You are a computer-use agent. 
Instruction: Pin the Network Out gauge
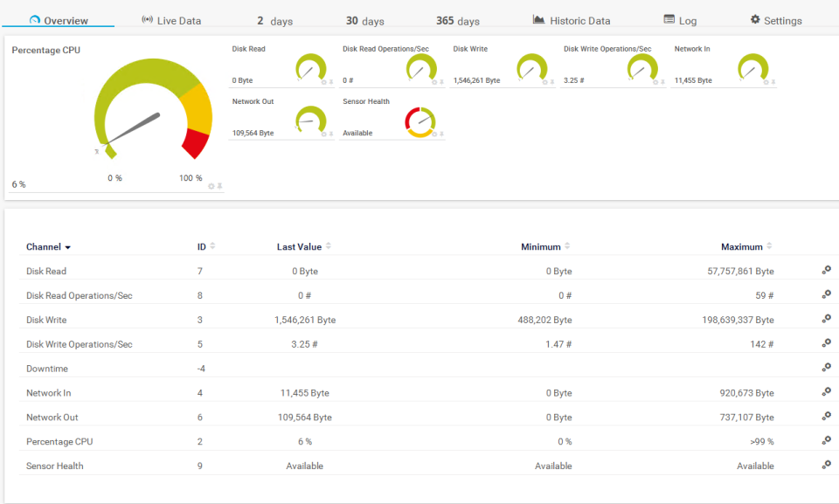pos(330,135)
